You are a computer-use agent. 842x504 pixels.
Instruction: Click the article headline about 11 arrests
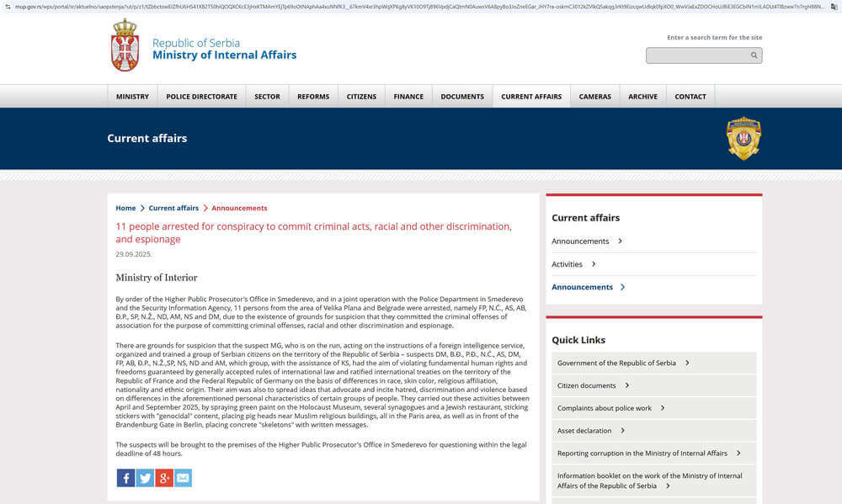click(313, 233)
